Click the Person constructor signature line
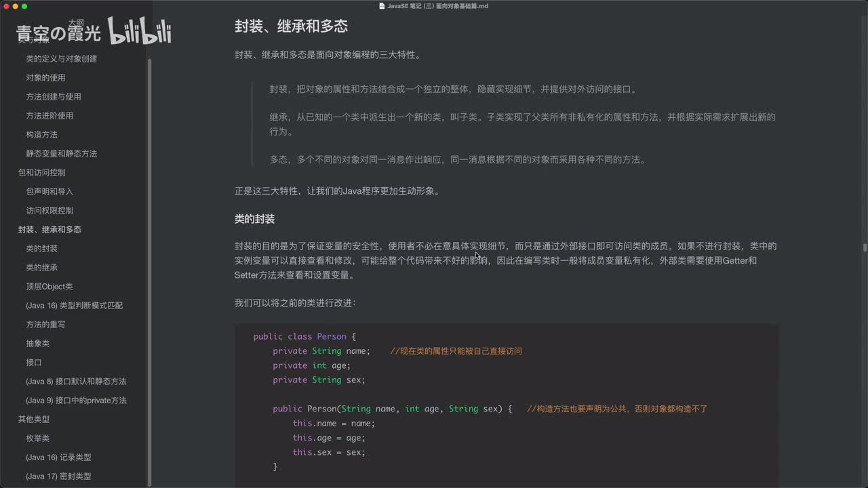Screen dimensions: 868x488 click(x=392, y=409)
